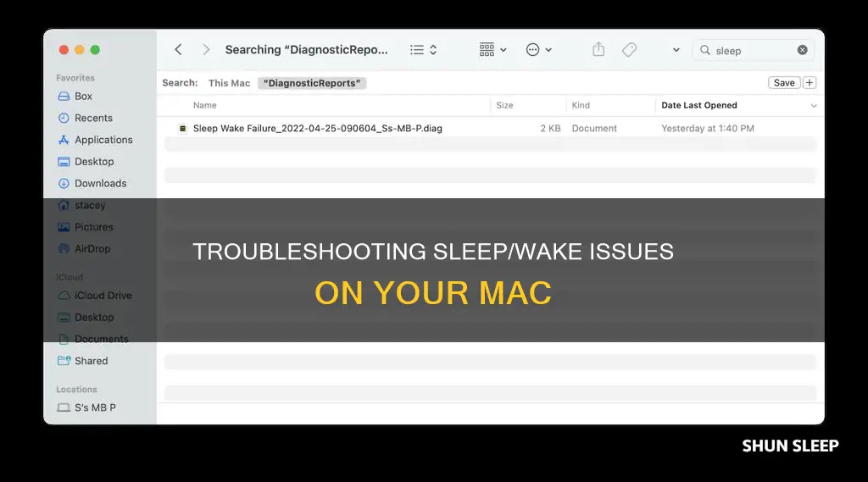Expand the toolbar overflow chevron

[x=676, y=50]
